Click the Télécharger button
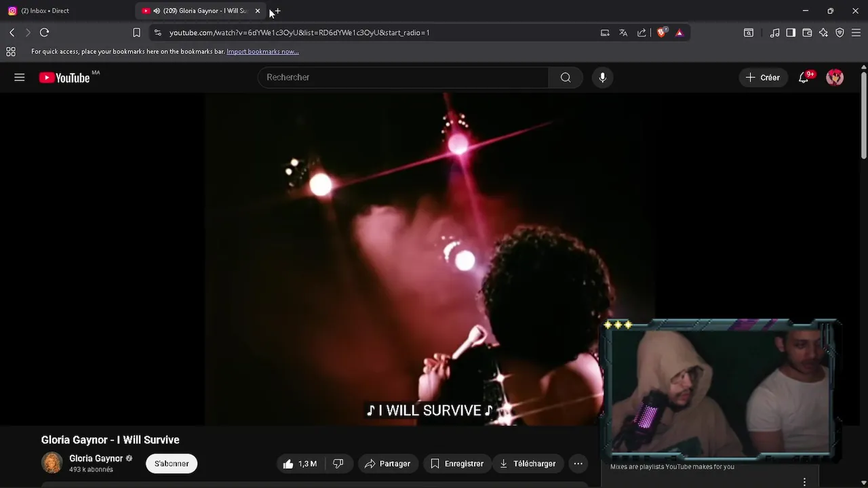The height and width of the screenshot is (488, 868). [x=528, y=464]
